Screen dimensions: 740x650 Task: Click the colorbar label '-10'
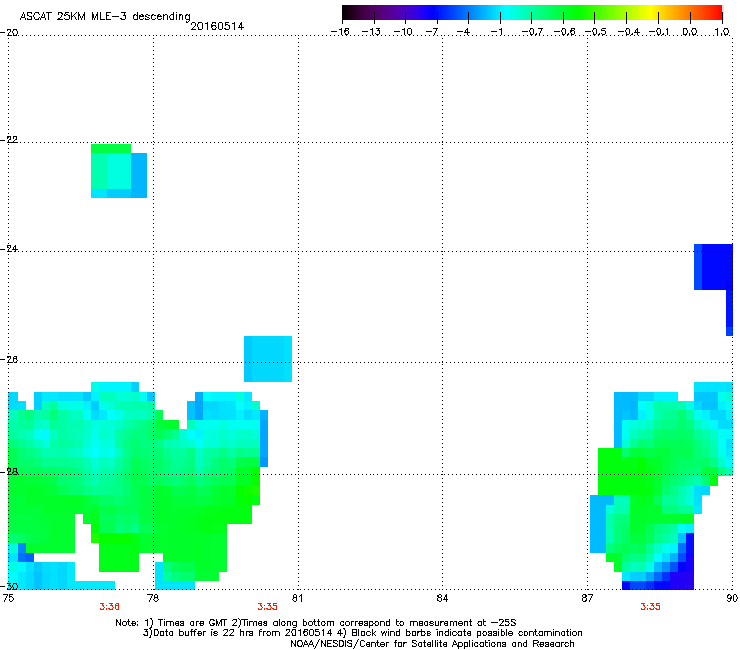coord(403,32)
